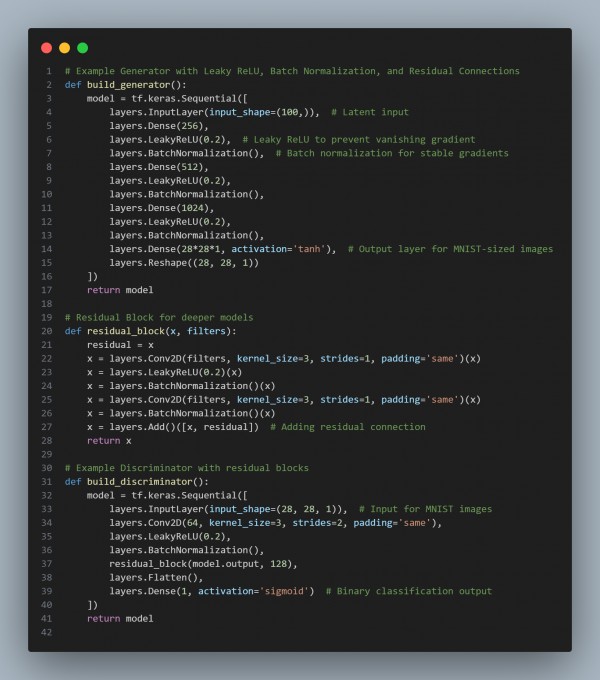Click 'layers.Add()' on line 27

(142, 427)
